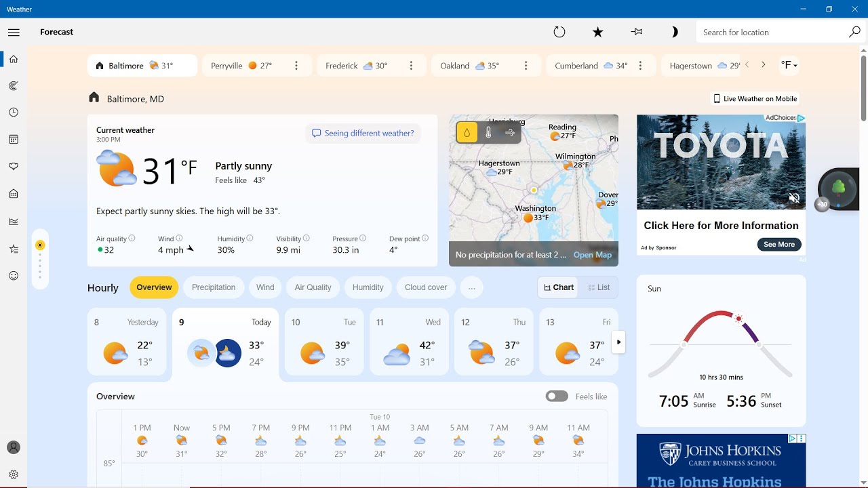Image resolution: width=868 pixels, height=488 pixels.
Task: Select the Tue 10 daily forecast card
Action: tap(324, 342)
